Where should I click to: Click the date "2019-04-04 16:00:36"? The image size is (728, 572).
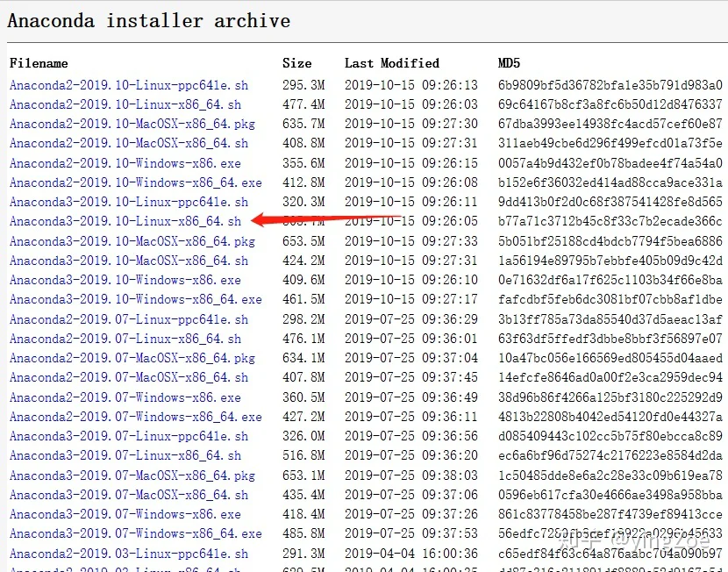click(410, 554)
